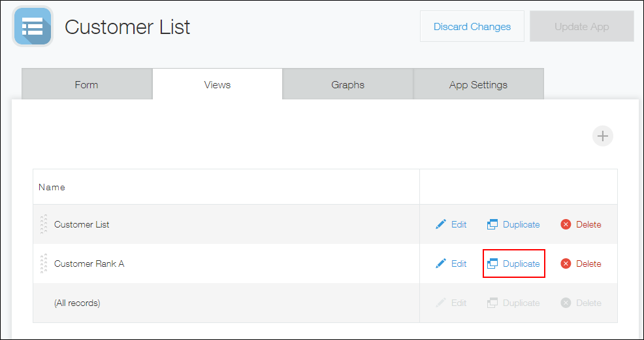Image resolution: width=644 pixels, height=340 pixels.
Task: Go to the App Settings tab
Action: click(x=478, y=84)
